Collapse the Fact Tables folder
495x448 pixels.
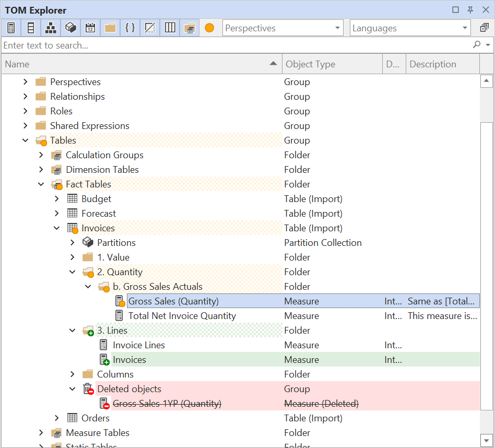click(x=41, y=184)
